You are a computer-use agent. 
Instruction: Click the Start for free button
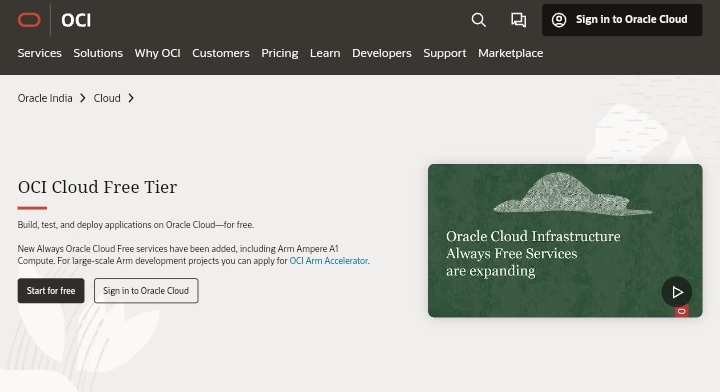[51, 291]
